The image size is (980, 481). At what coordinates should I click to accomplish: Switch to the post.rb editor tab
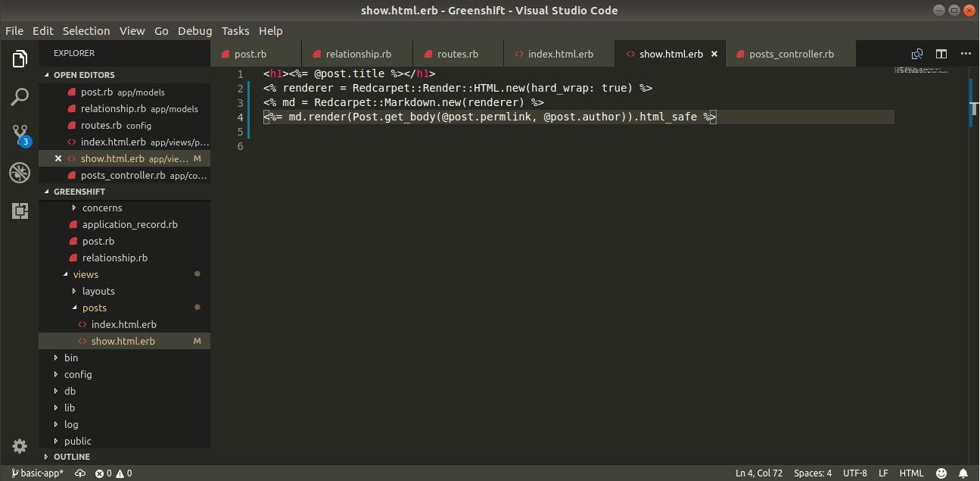256,54
